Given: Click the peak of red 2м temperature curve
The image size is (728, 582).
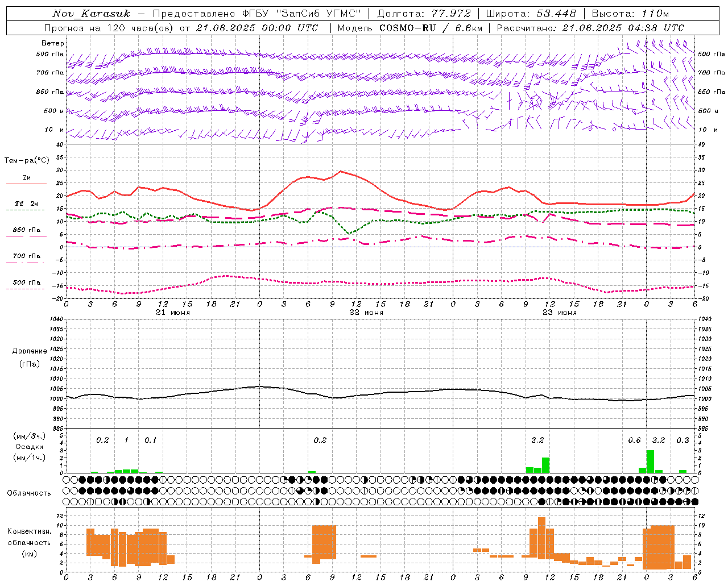Looking at the screenshot, I should [340, 171].
